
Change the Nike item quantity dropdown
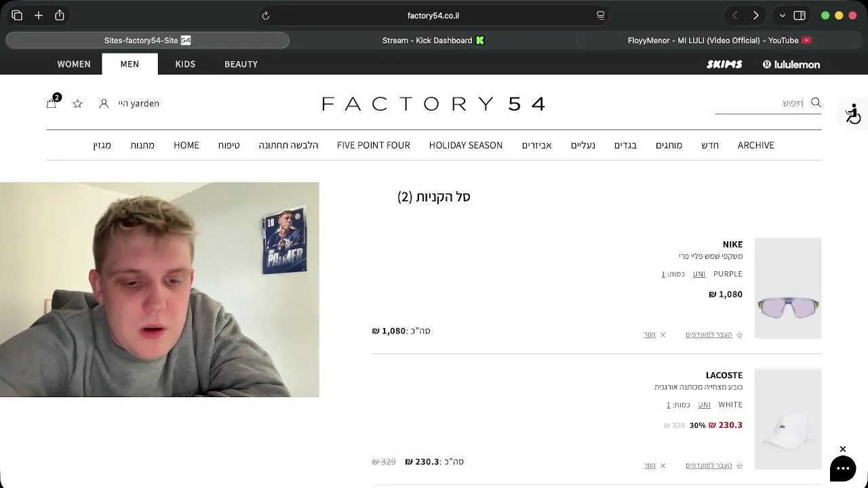(663, 274)
